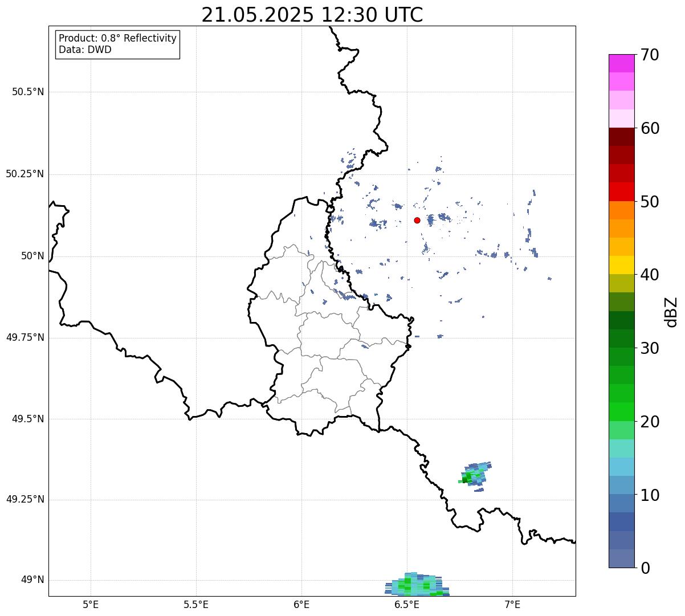The width and height of the screenshot is (685, 616).
Task: Click the colorbar tick label 40
Action: (649, 275)
